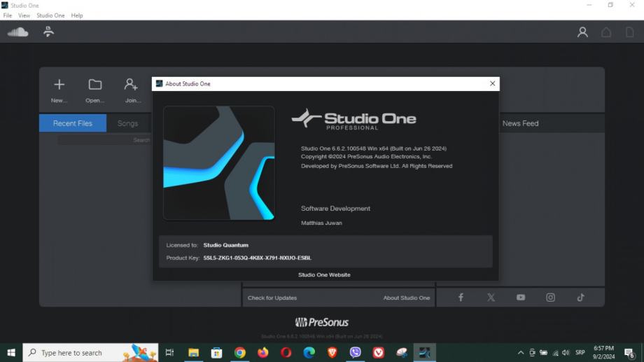Open Microsoft Edge from taskbar
Viewport: 644px width, 362px height.
pos(309,353)
